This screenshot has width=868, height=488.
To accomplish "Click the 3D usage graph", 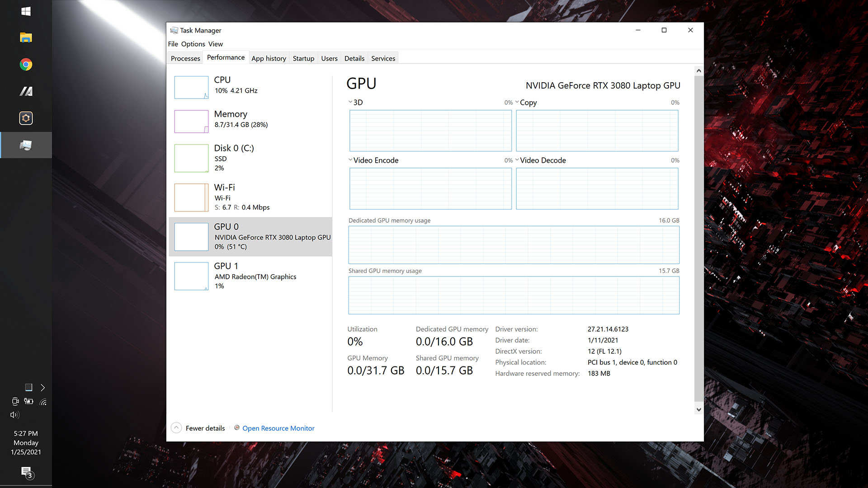I will 430,131.
